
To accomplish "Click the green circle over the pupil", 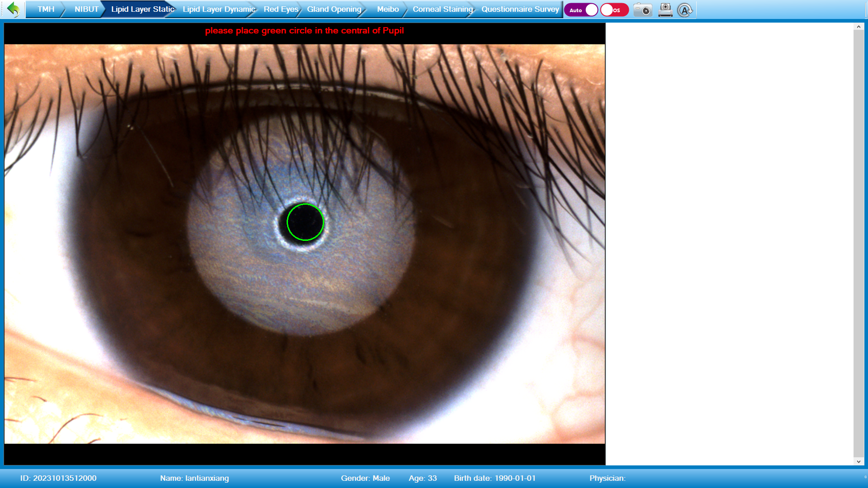I will (305, 222).
